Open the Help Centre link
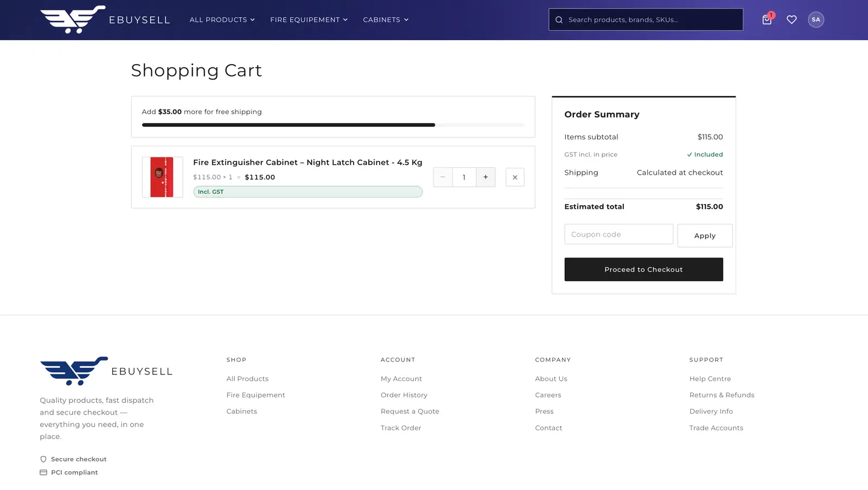Viewport: 868px width, 490px height. point(710,379)
